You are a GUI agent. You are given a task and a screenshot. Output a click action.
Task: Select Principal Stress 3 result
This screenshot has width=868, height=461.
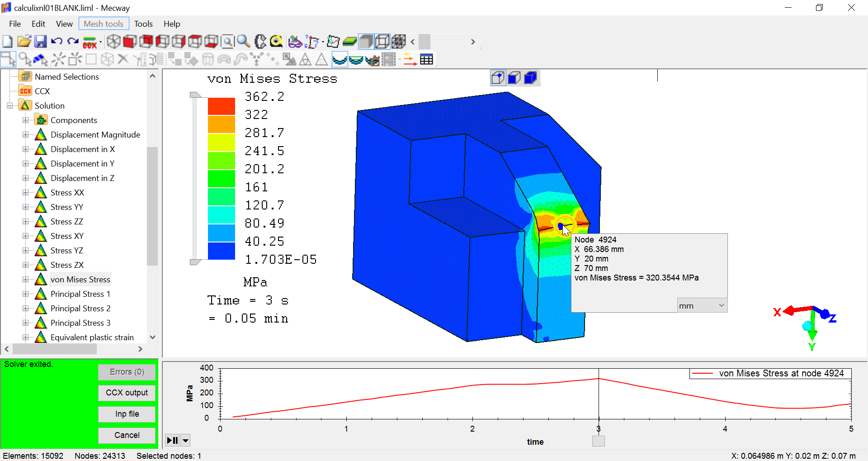(80, 323)
